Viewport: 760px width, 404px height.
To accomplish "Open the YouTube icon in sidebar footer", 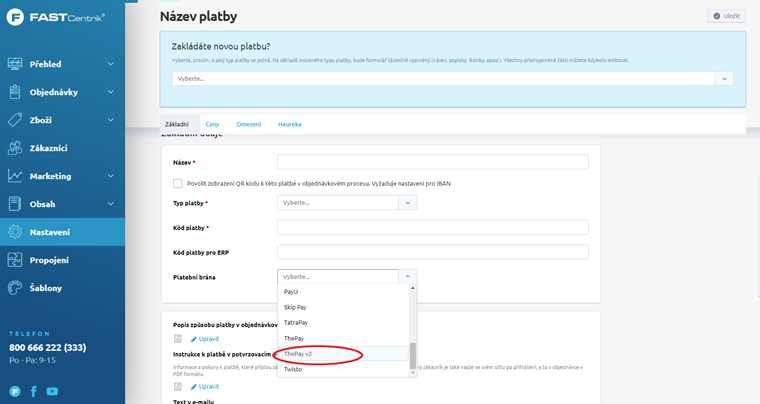I will 52,391.
